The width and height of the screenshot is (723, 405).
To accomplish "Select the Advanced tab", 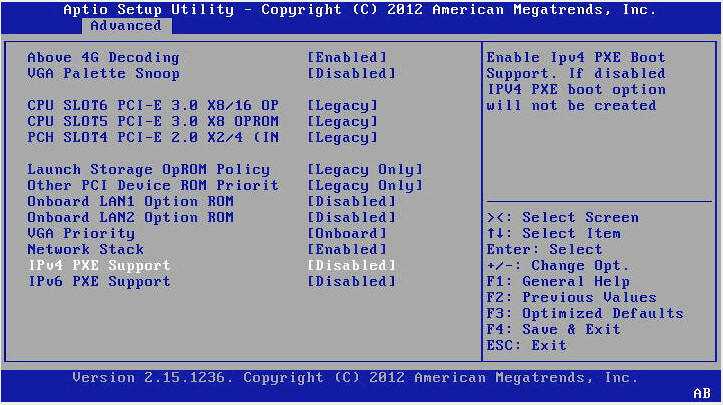I will pos(126,26).
